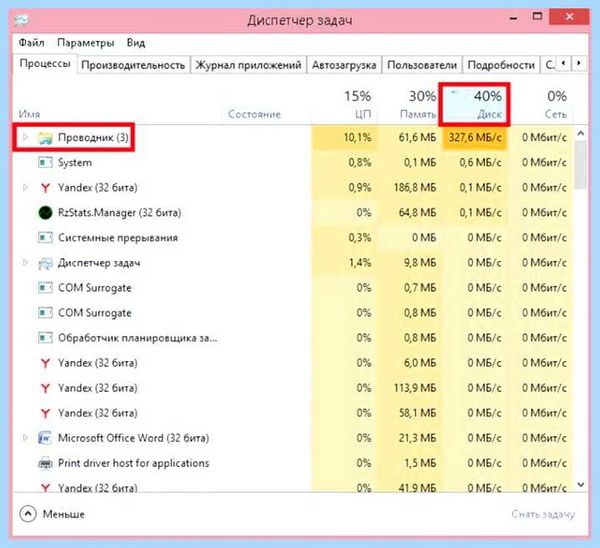The height and width of the screenshot is (548, 600).
Task: Open the Параметры menu
Action: tap(86, 42)
